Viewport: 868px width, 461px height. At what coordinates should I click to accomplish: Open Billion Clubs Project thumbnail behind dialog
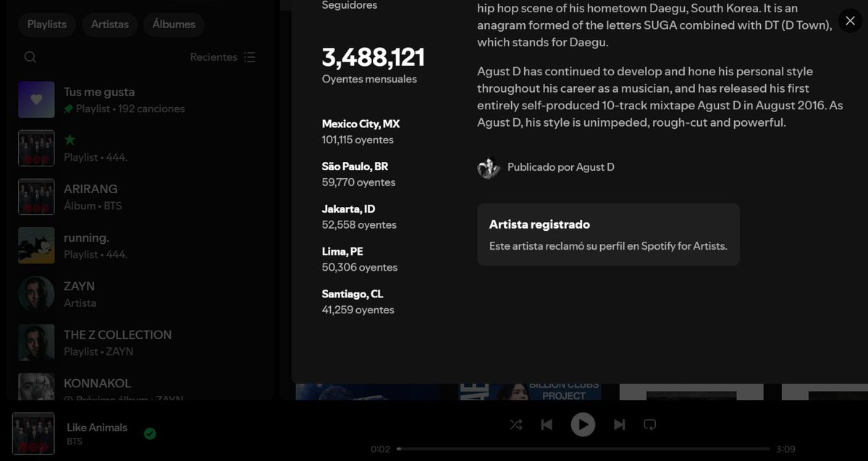[x=530, y=392]
